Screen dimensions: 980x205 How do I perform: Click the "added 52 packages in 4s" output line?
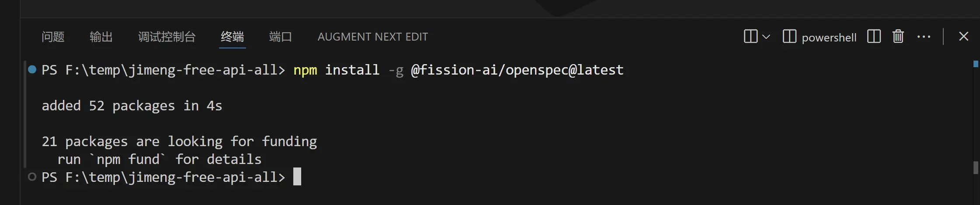coord(132,106)
